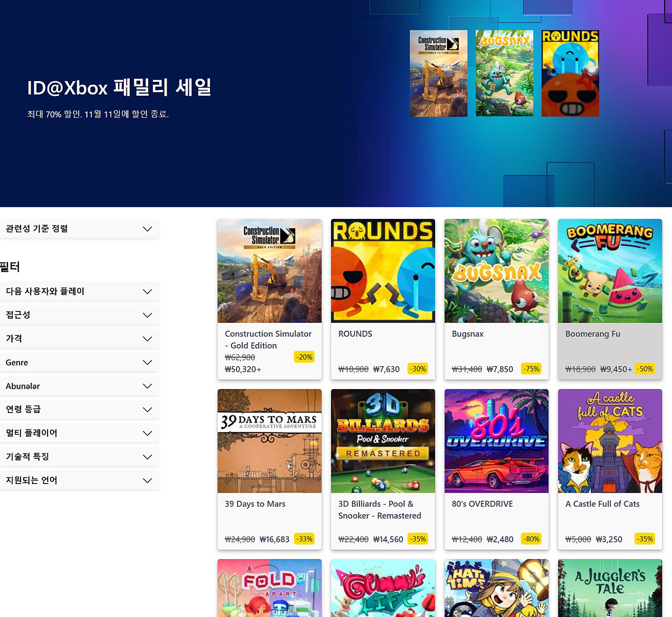
Task: Expand the 멀티 플레이어 filter section
Action: (79, 433)
